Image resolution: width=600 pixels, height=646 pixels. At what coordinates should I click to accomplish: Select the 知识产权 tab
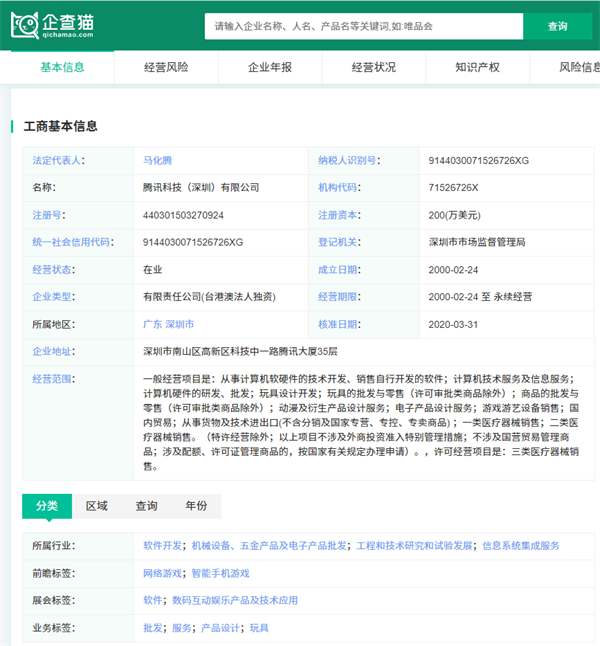click(477, 67)
